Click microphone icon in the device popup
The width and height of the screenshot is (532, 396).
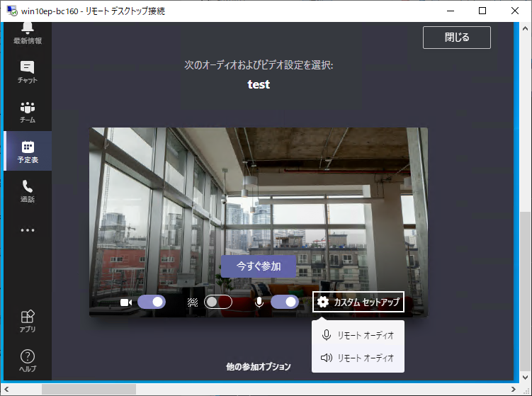327,335
